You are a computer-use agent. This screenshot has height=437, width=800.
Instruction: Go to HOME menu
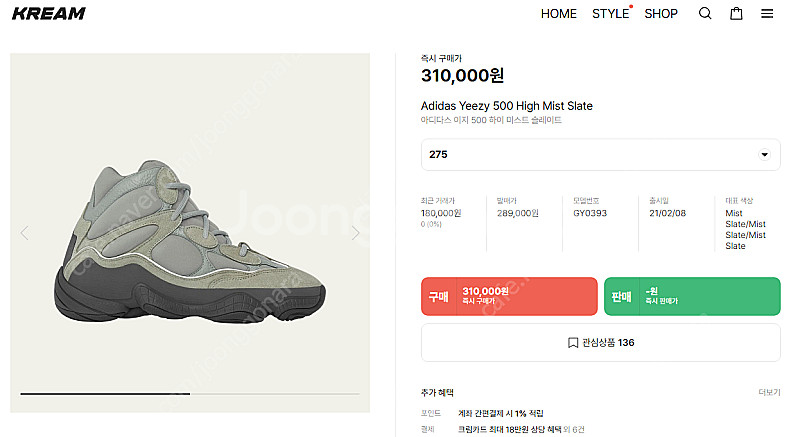point(559,14)
